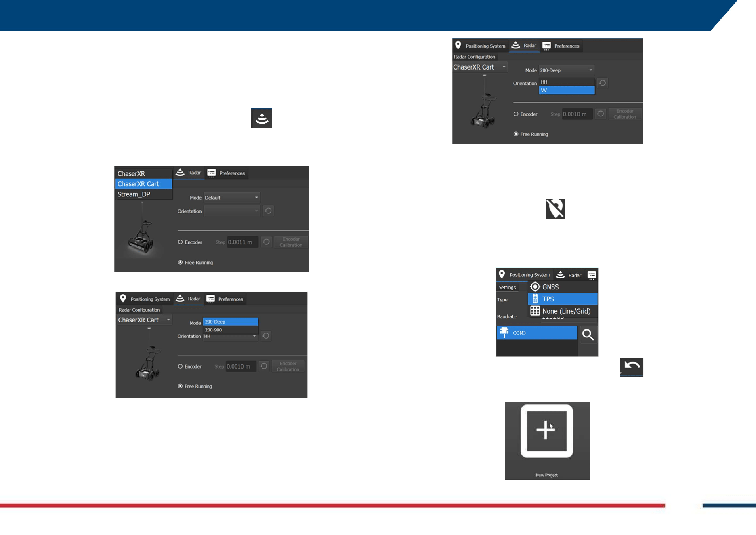Viewport: 756px width, 535px height.
Task: Click reset icon beside the Orientation HH dropdown
Action: [x=266, y=336]
